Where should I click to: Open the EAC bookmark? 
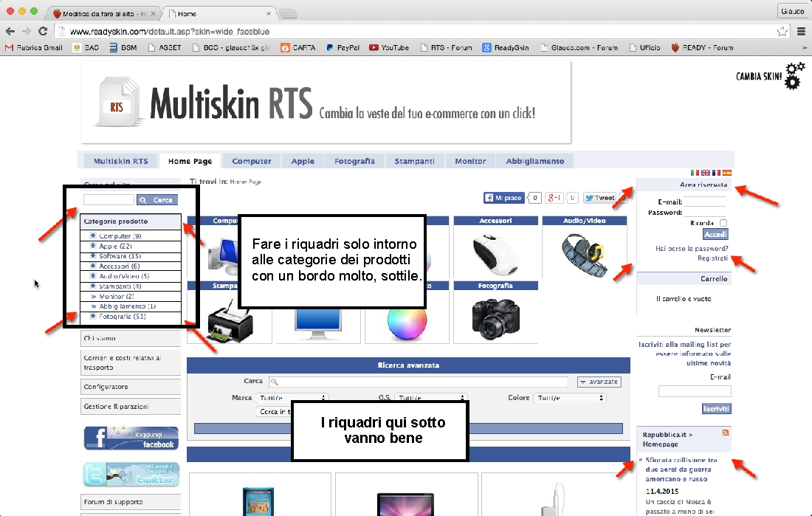pos(86,48)
